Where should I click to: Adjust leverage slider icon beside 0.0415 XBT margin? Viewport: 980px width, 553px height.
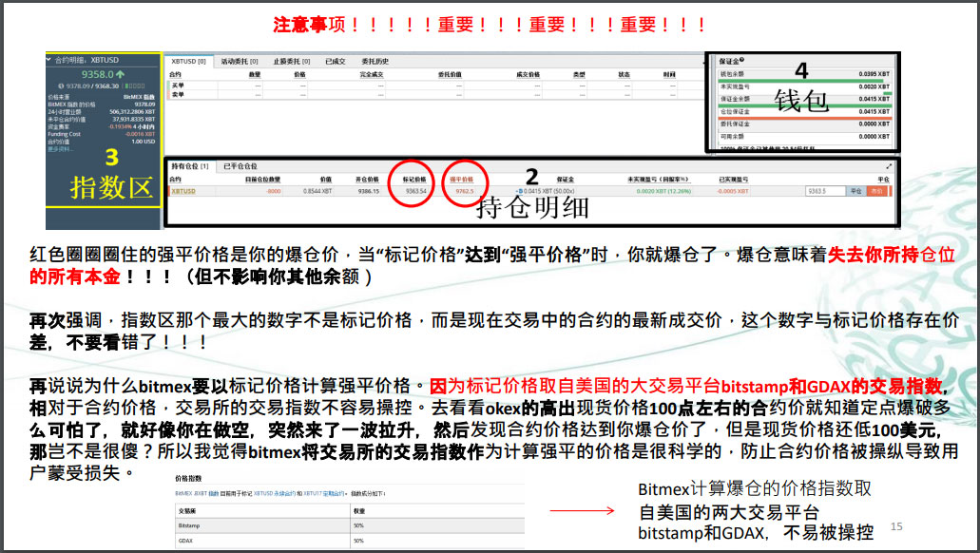point(519,191)
